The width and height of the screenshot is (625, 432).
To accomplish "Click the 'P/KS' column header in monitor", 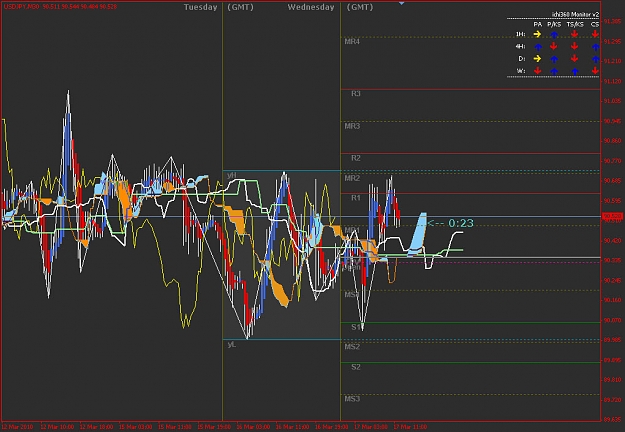I will [554, 24].
